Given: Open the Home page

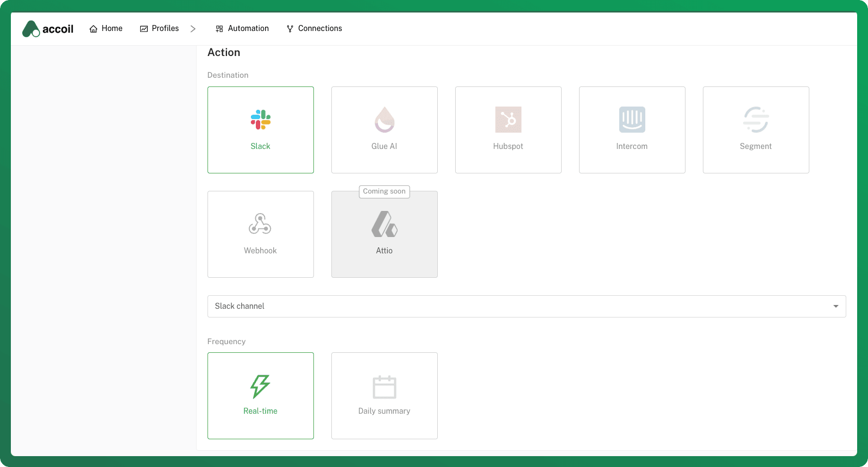Looking at the screenshot, I should point(106,29).
